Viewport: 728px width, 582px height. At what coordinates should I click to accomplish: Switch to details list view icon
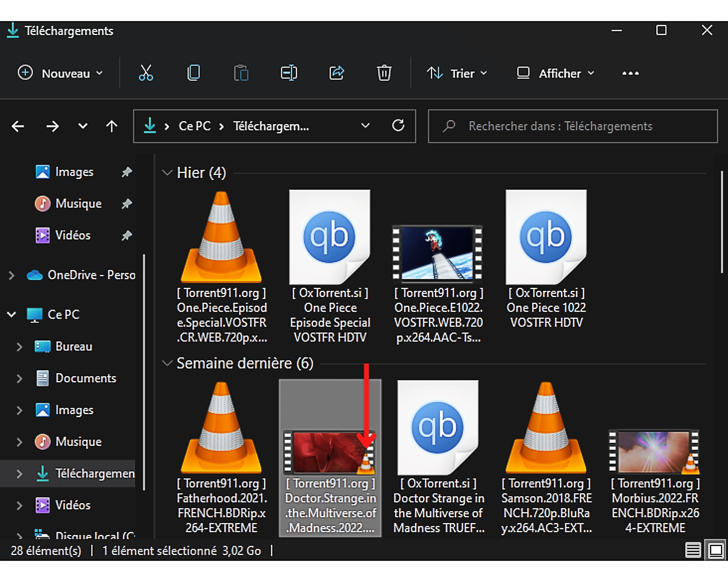point(693,550)
